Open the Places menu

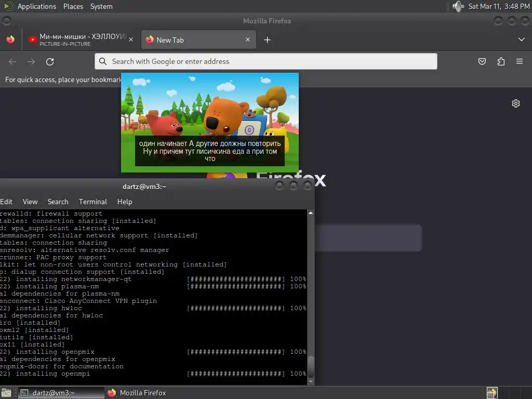73,6
